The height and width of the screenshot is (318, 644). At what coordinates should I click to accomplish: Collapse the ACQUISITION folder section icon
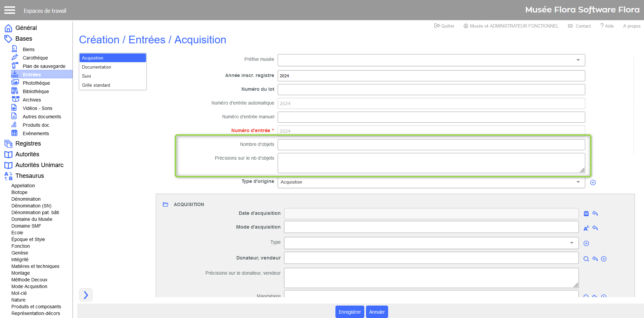pos(166,204)
